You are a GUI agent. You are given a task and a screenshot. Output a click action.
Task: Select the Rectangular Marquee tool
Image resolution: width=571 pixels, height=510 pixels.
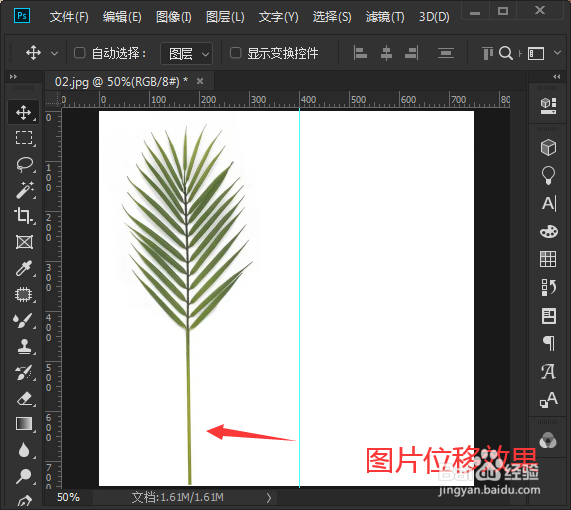24,138
